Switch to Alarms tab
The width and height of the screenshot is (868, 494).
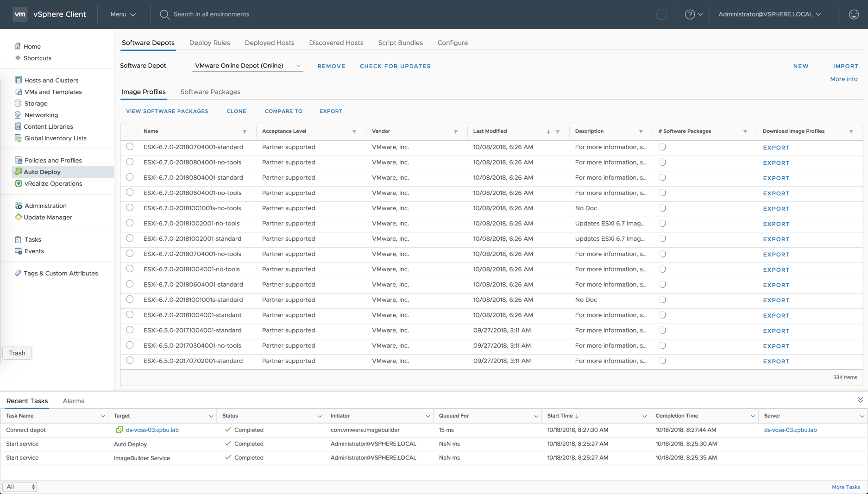point(74,401)
